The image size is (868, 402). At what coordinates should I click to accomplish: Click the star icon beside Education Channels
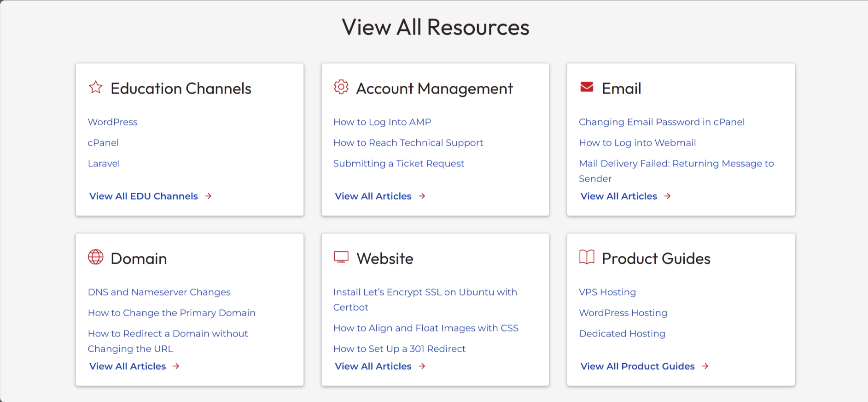pyautogui.click(x=96, y=87)
